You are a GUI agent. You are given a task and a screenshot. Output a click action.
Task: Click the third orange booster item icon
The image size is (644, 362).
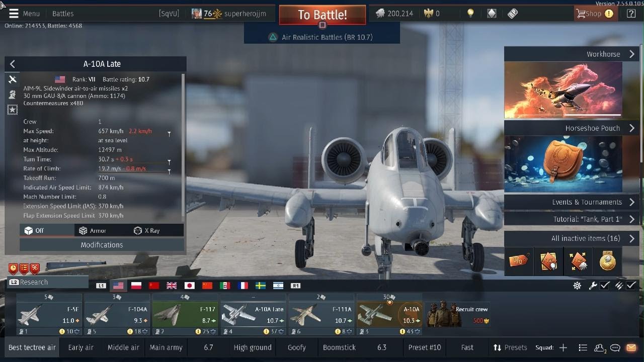pyautogui.click(x=578, y=261)
